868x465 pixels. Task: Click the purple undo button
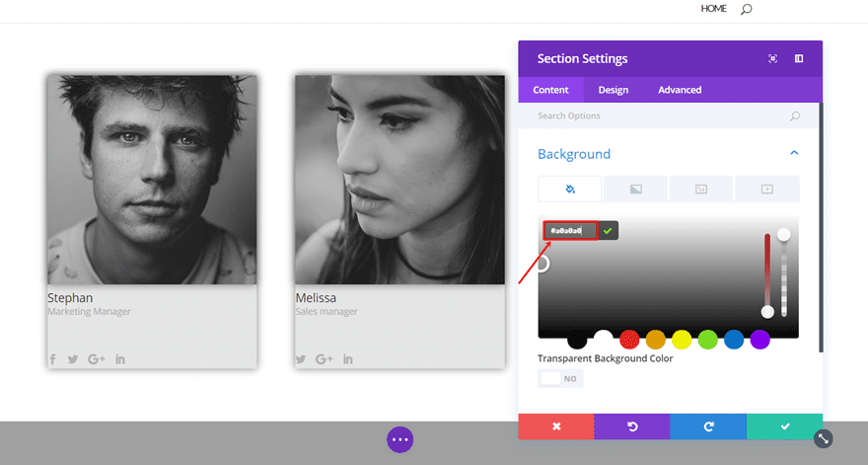click(x=632, y=426)
